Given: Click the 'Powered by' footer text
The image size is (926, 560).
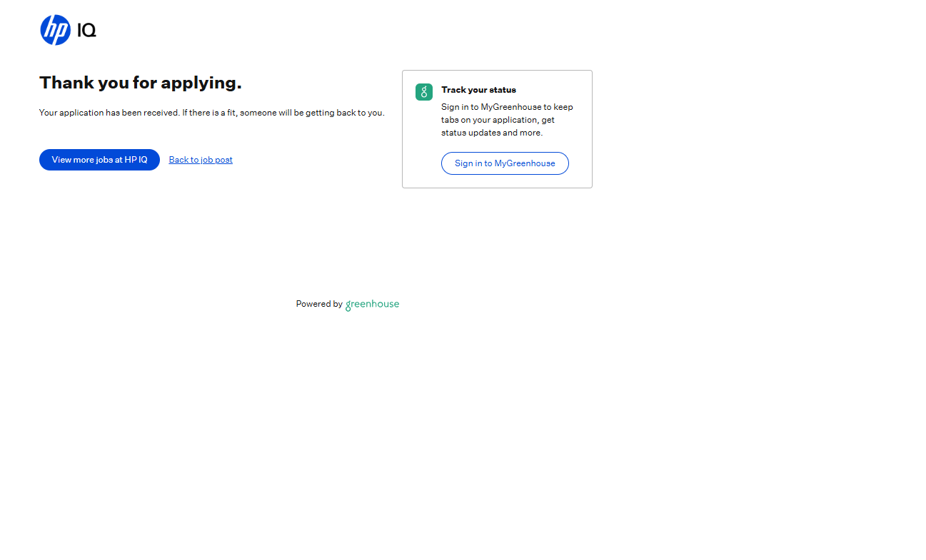Looking at the screenshot, I should 319,304.
